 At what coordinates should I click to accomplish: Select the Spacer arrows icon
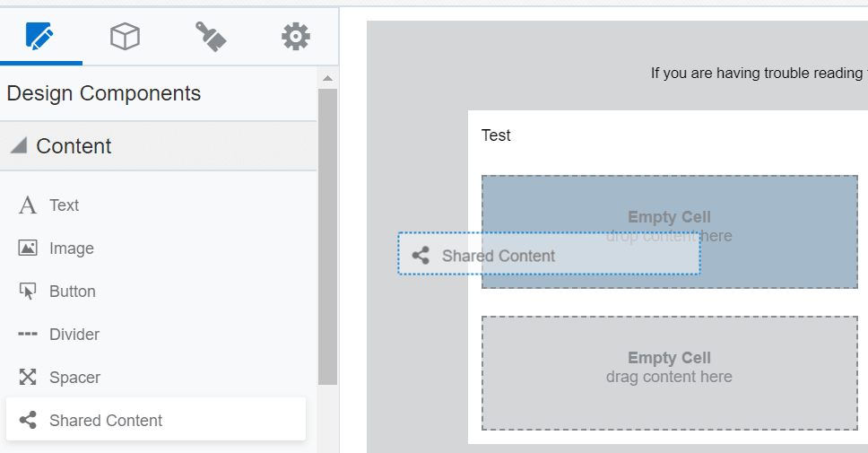[28, 378]
